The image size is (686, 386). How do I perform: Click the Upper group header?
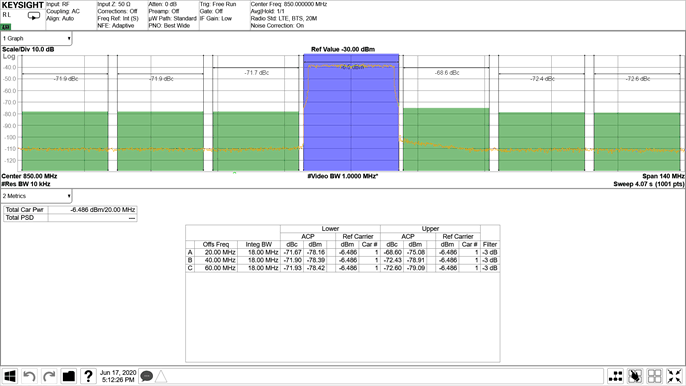tap(430, 229)
